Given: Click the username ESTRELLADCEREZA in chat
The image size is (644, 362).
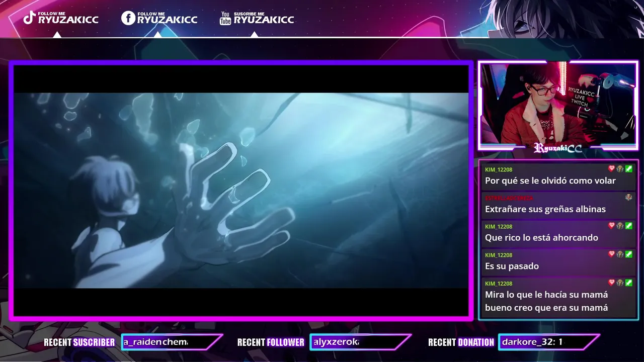Looking at the screenshot, I should point(509,198).
